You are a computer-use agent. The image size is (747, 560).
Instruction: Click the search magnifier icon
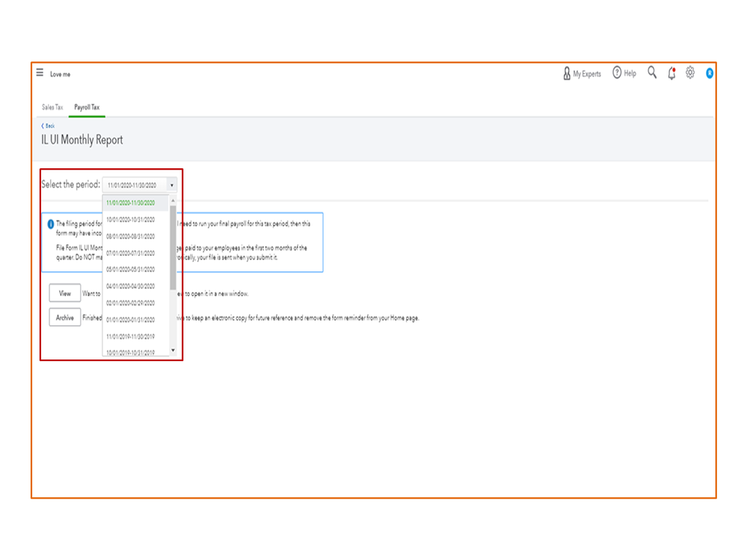tap(652, 73)
